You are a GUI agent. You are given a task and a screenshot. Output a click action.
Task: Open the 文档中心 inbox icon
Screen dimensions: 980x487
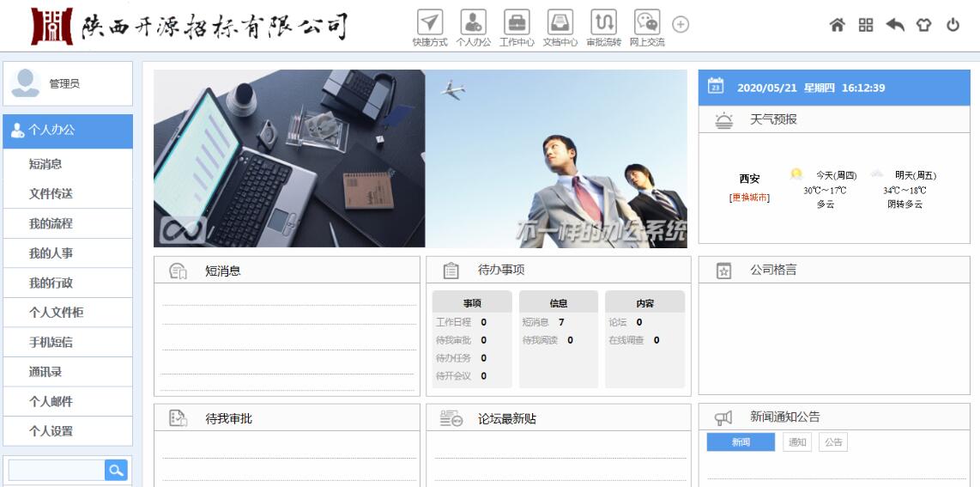[x=560, y=22]
